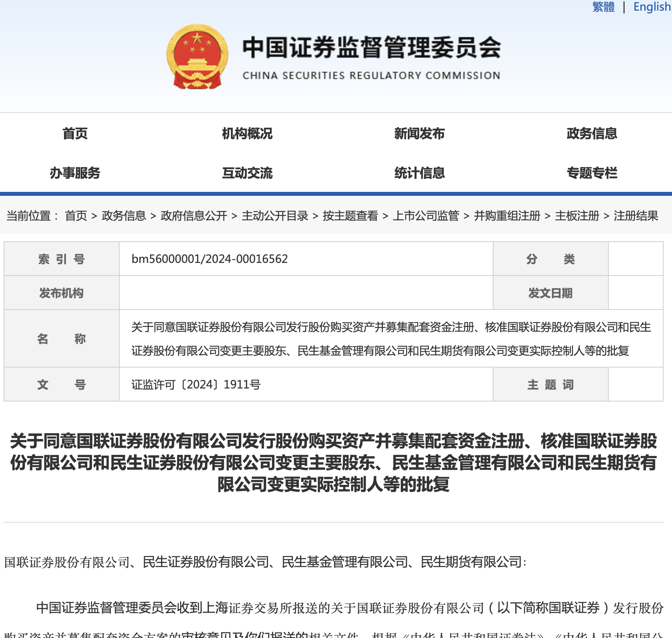Go to 注册结果 in the breadcrumb
The image size is (672, 638).
[636, 216]
